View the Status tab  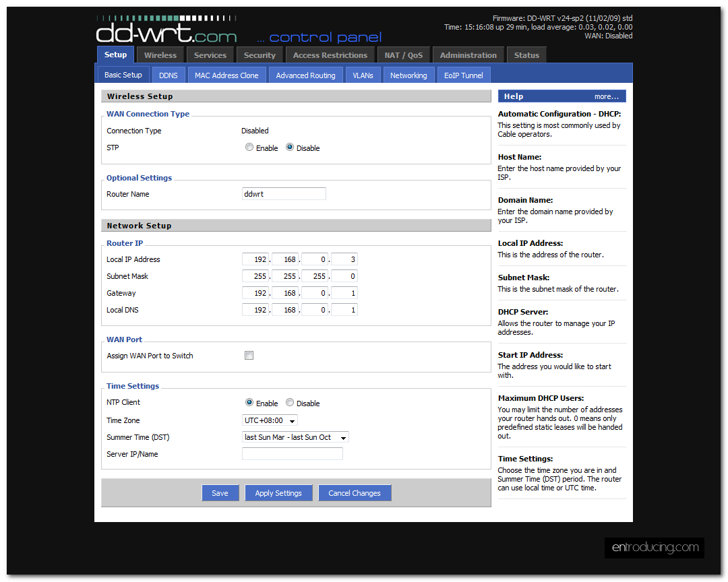point(526,55)
